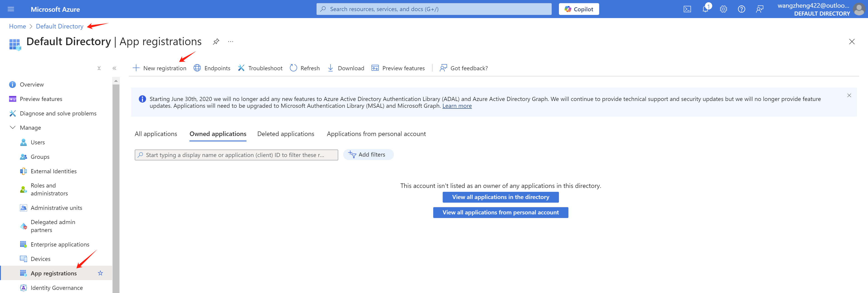Open the help question mark icon
868x293 pixels.
(x=741, y=9)
